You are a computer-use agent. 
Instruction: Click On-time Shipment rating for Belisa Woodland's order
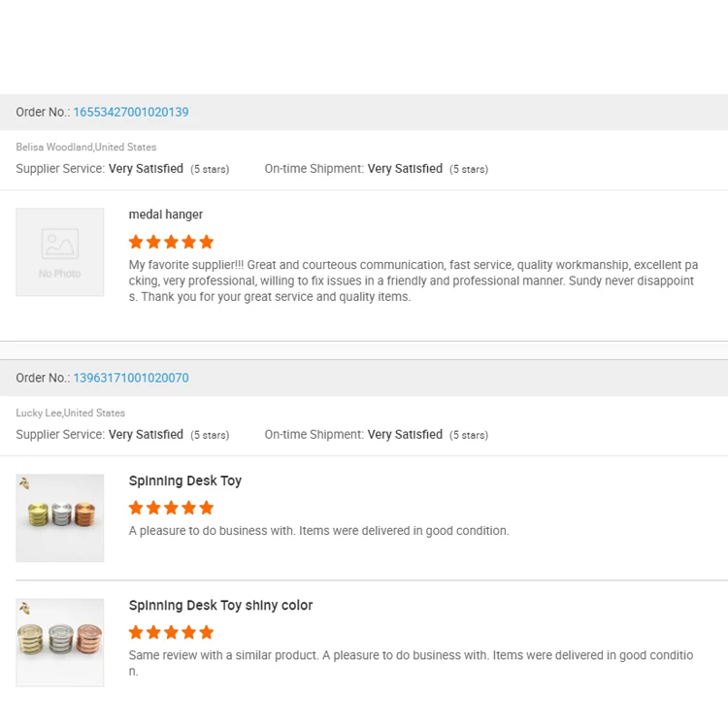pyautogui.click(x=405, y=169)
